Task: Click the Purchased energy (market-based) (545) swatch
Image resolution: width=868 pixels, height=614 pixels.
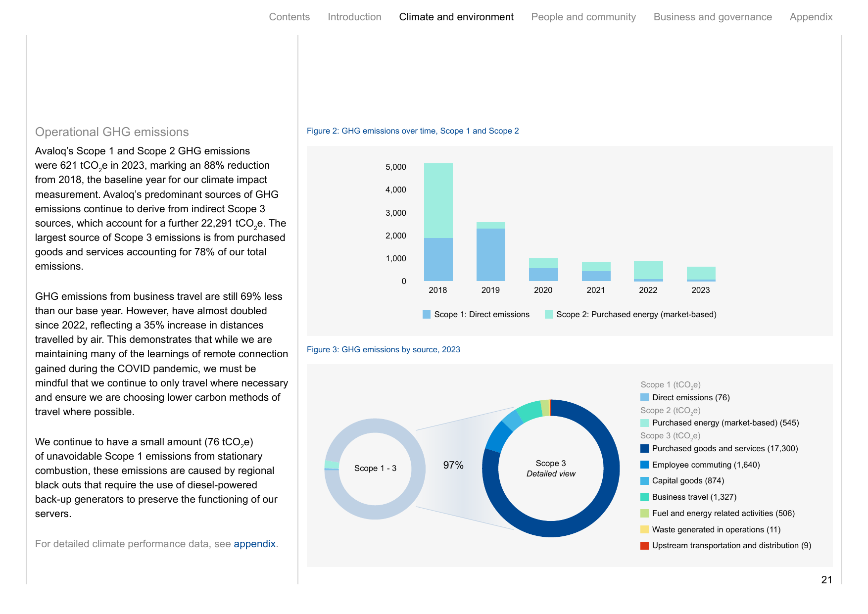Action: click(x=644, y=423)
